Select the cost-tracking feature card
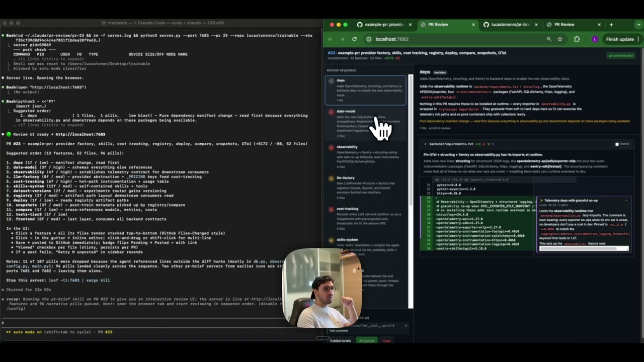Viewport: 644px width, 362px height. pyautogui.click(x=365, y=218)
